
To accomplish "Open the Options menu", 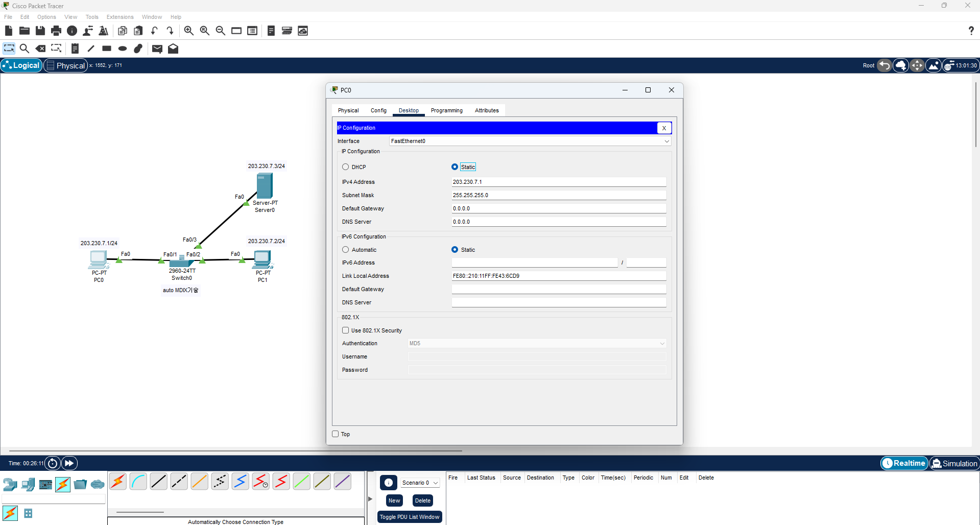I will [x=46, y=17].
